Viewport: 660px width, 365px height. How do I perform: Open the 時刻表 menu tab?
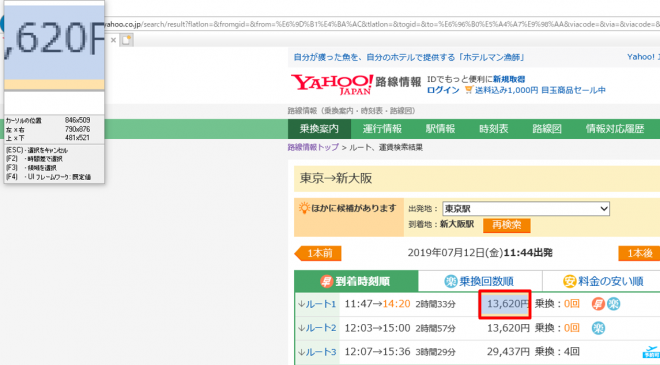(x=493, y=129)
